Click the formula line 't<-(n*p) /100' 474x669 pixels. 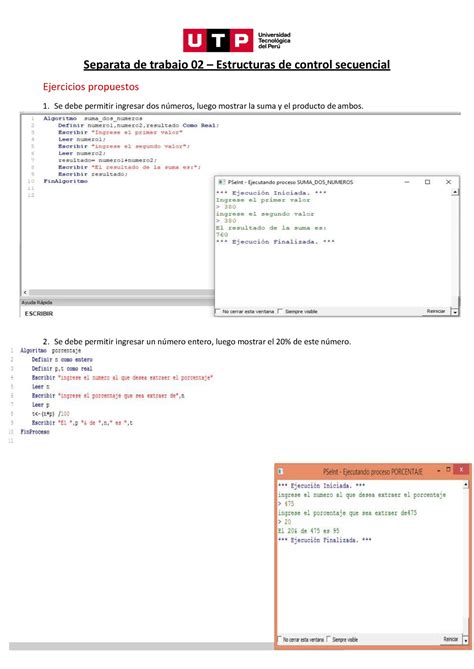pos(50,413)
